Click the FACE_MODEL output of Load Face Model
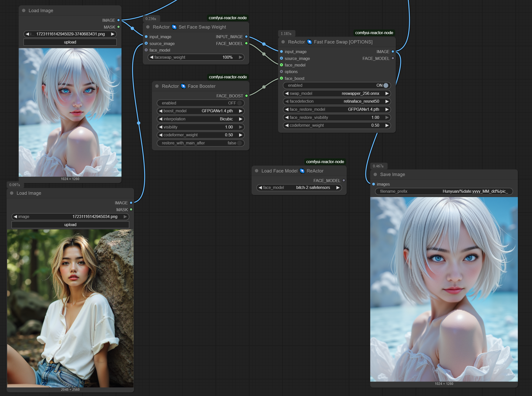This screenshot has width=532, height=396. (344, 180)
